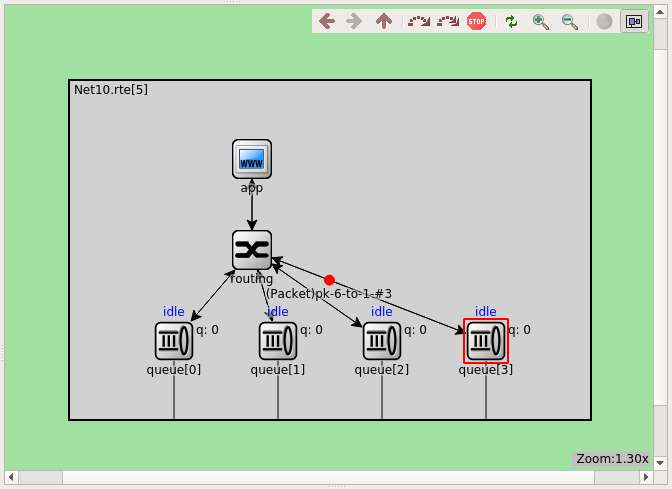Zoom out with magnifier minus icon
The width and height of the screenshot is (672, 489).
click(x=570, y=21)
